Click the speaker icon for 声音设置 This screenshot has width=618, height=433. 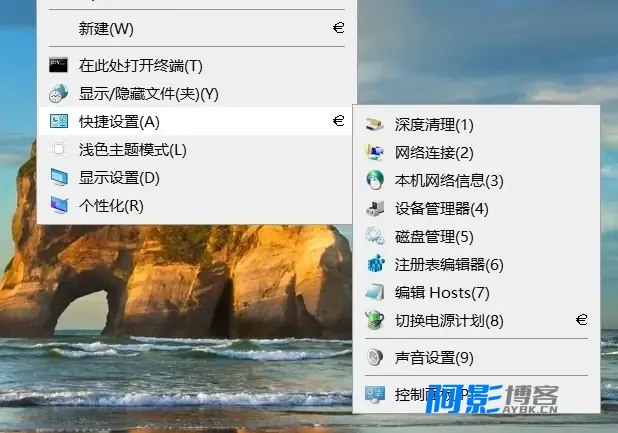374,358
